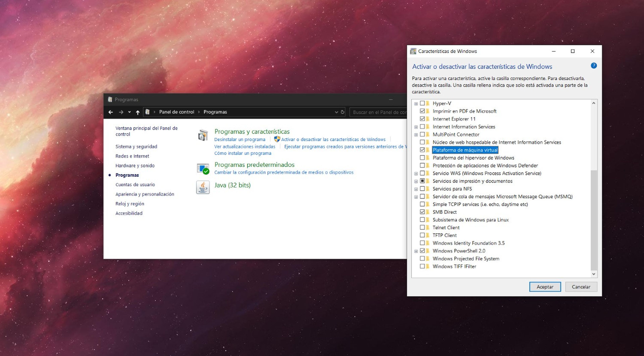Click Activar o desactivar características link
The width and height of the screenshot is (644, 356).
[x=333, y=139]
